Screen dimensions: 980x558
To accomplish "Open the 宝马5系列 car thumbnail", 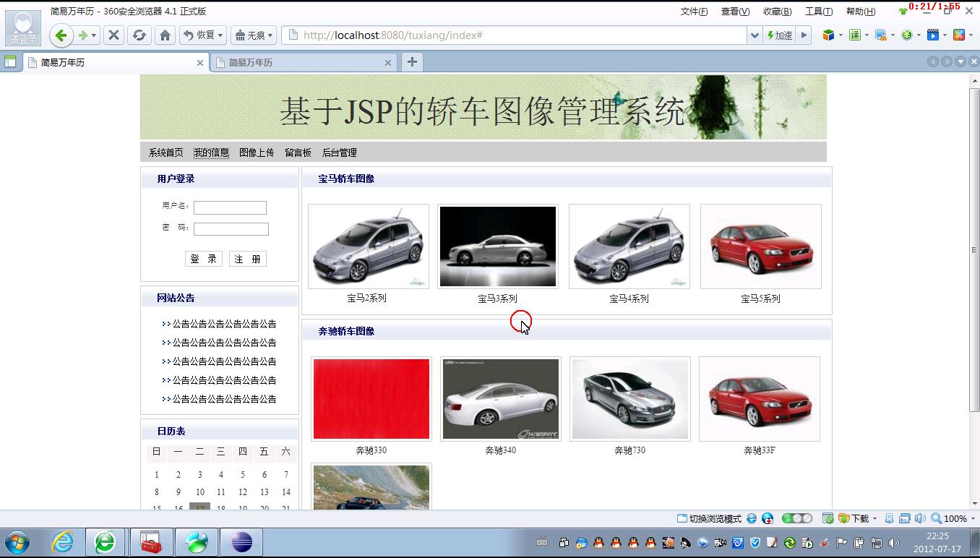I will 761,246.
